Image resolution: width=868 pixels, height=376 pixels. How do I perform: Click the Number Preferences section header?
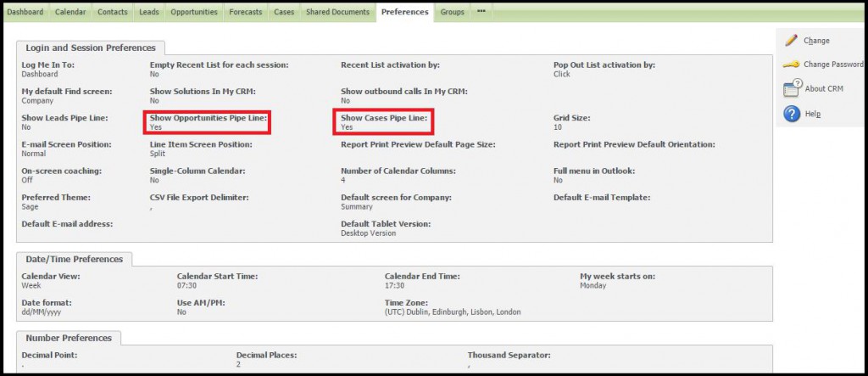click(x=69, y=338)
